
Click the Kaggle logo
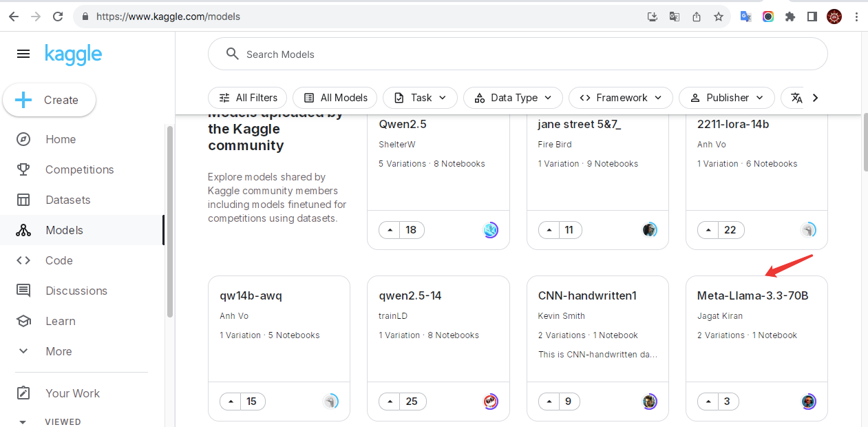(x=74, y=54)
